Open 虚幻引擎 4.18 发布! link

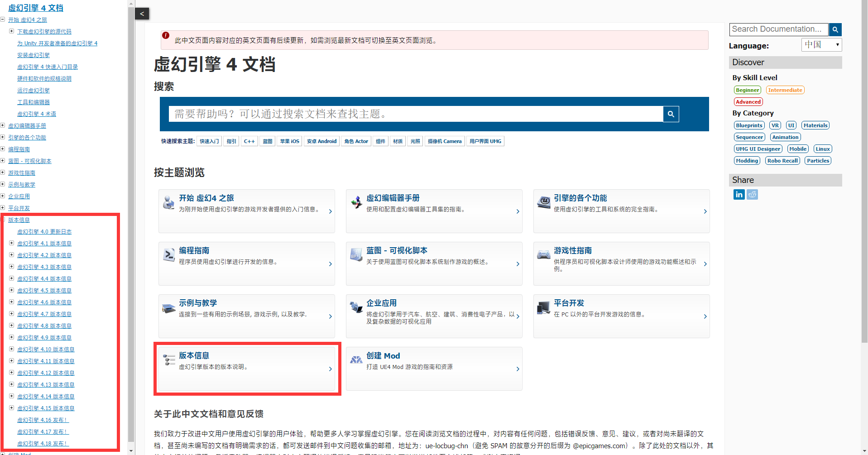43,444
